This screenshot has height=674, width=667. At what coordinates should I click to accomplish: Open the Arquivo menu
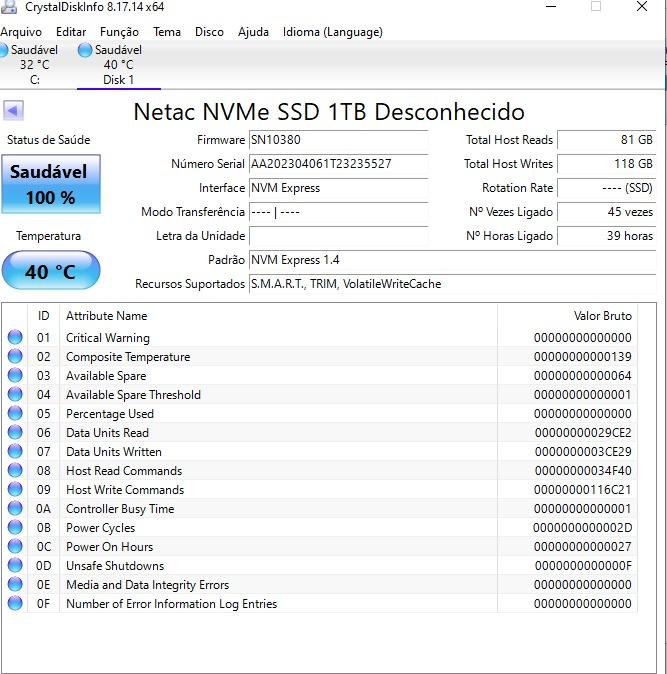(21, 32)
